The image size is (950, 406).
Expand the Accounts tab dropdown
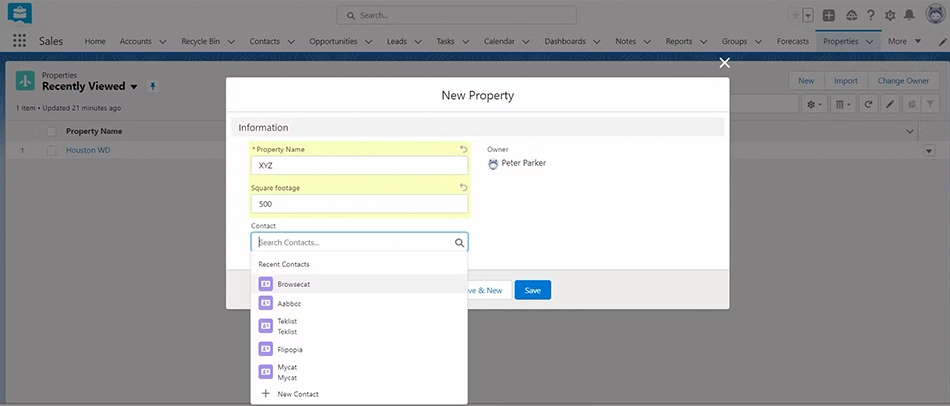click(x=162, y=42)
